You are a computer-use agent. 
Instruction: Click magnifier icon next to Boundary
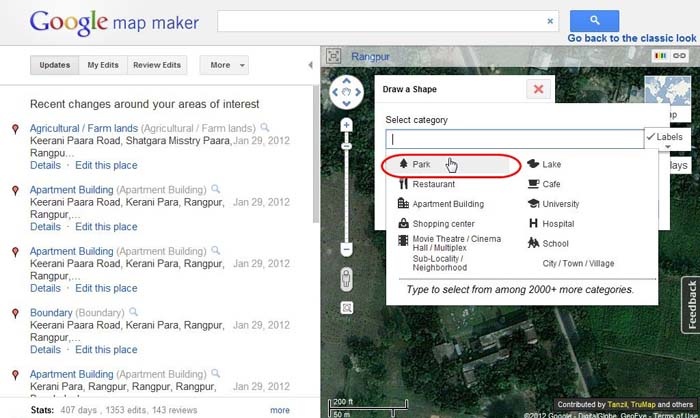pos(133,312)
